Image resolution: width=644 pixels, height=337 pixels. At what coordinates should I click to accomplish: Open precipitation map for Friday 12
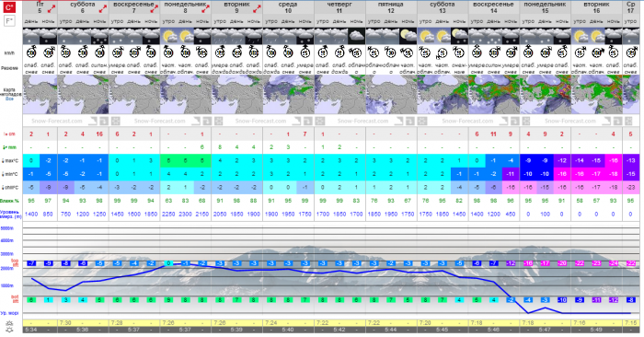point(391,94)
